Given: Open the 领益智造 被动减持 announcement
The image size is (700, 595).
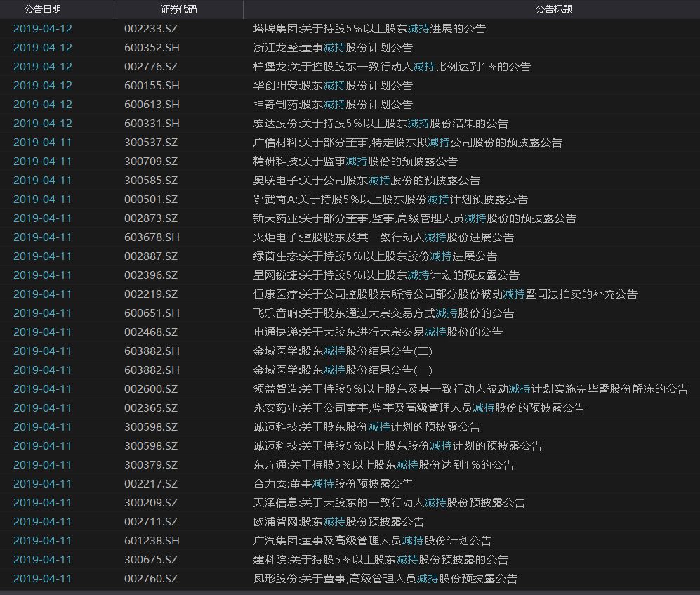Looking at the screenshot, I should coord(470,389).
